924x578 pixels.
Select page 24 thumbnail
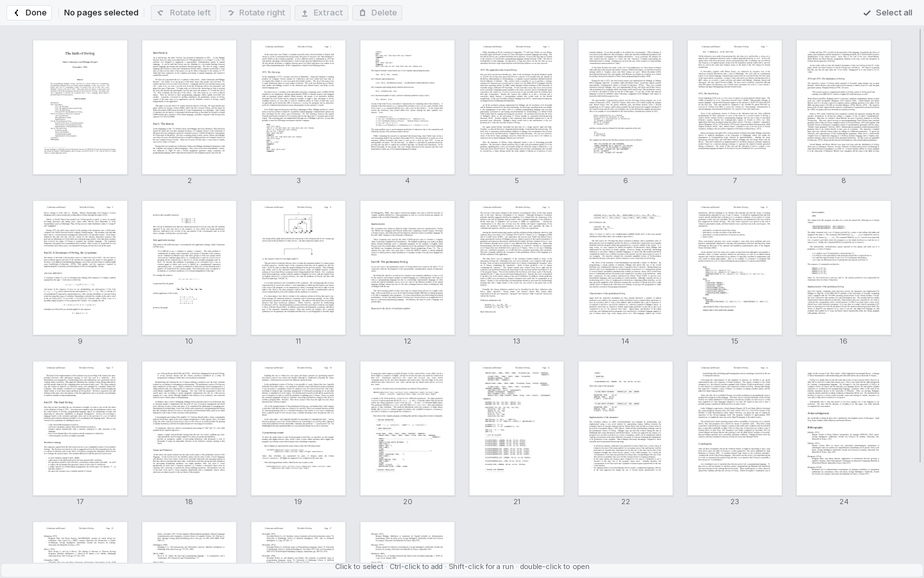click(x=844, y=428)
